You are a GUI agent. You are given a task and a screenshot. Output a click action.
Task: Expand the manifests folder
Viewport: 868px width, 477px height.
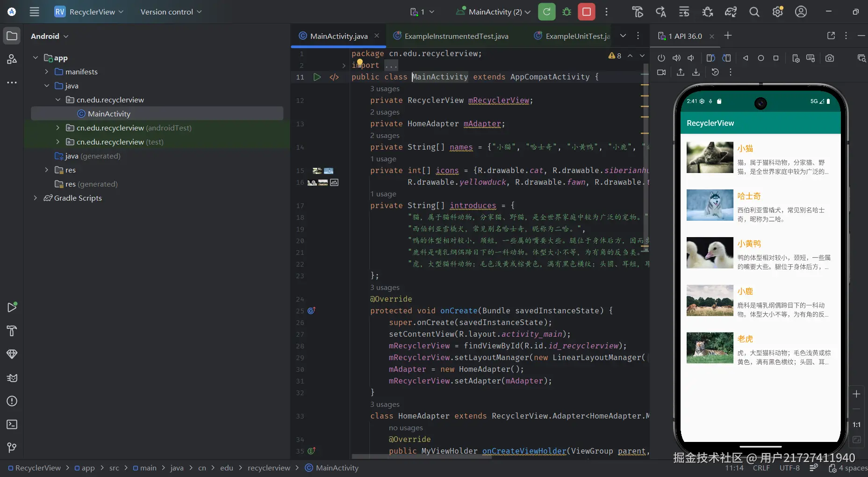(47, 72)
